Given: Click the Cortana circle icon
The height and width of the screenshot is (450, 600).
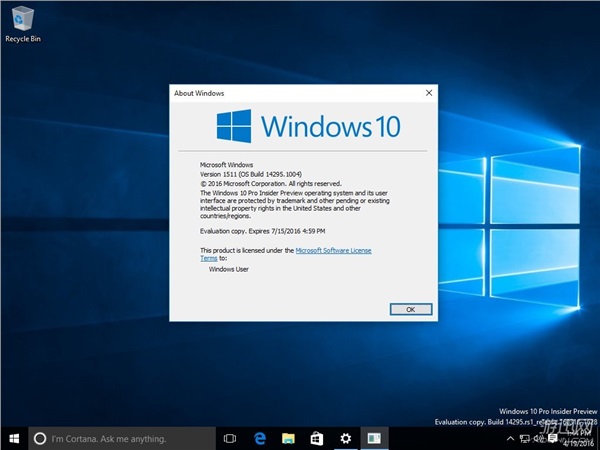Looking at the screenshot, I should click(x=40, y=438).
